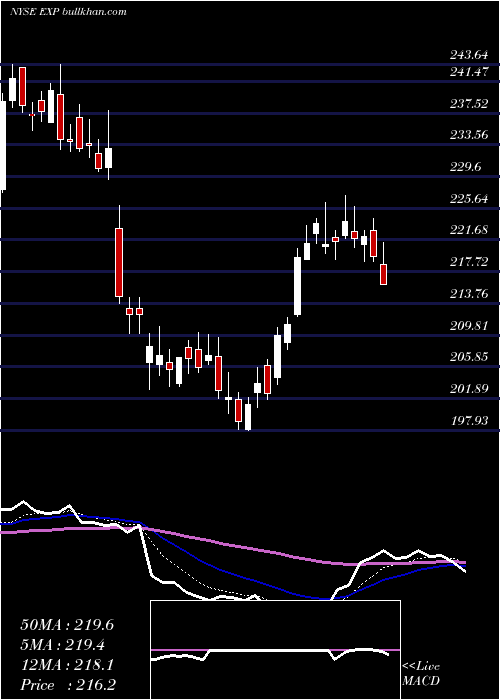Click the NYSE EXP bullkhan.com title text

[x=68, y=11]
